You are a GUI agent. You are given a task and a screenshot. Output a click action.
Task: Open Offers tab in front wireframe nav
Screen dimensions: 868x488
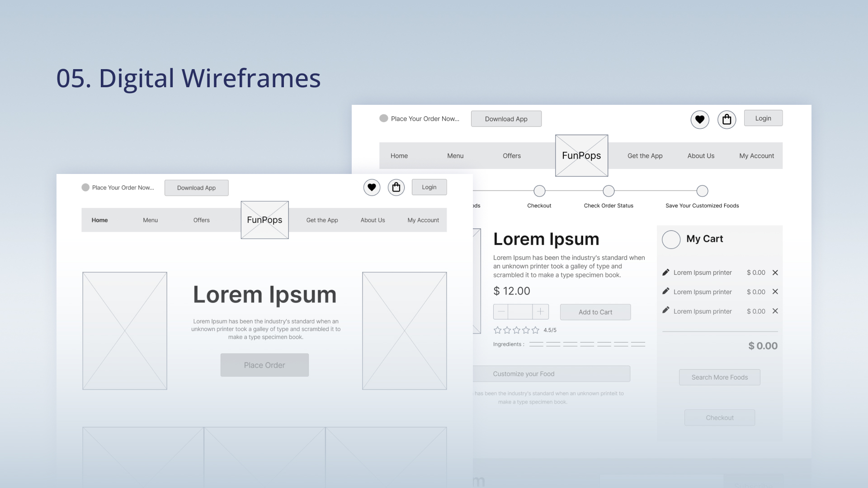[202, 220]
